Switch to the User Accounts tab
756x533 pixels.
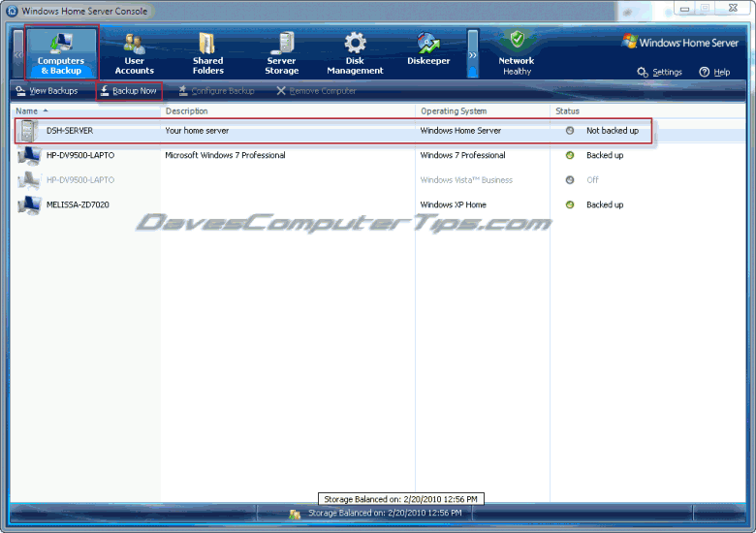pos(135,52)
